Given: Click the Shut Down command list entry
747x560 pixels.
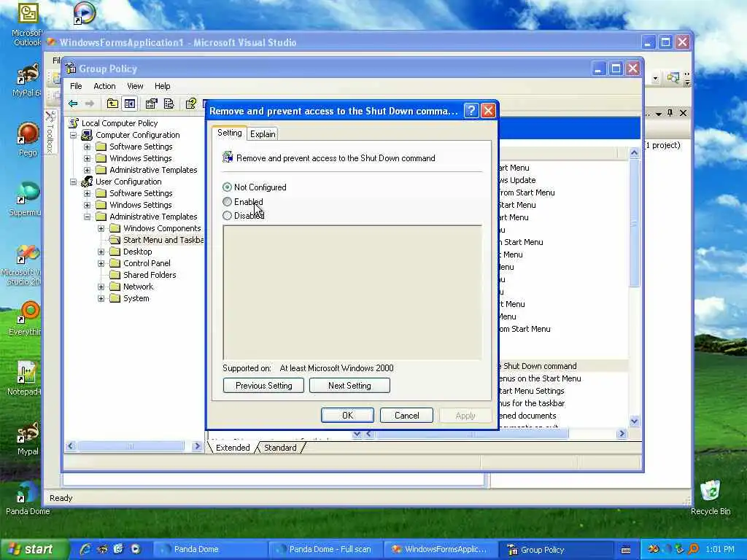Looking at the screenshot, I should (x=562, y=366).
